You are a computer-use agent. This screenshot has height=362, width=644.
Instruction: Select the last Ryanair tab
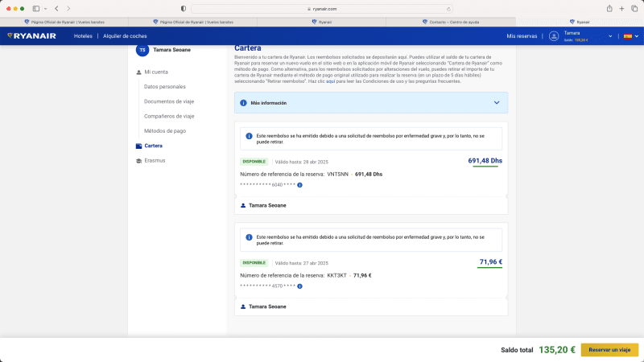tap(580, 23)
